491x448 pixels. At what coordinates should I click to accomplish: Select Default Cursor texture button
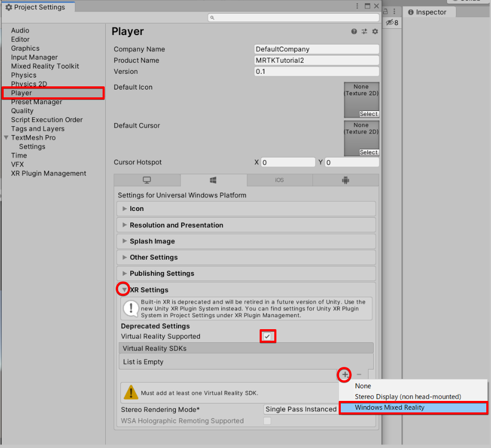(x=369, y=152)
